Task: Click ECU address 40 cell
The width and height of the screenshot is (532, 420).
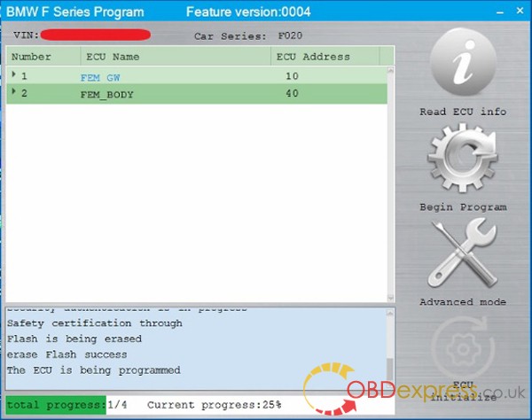Action: point(292,93)
